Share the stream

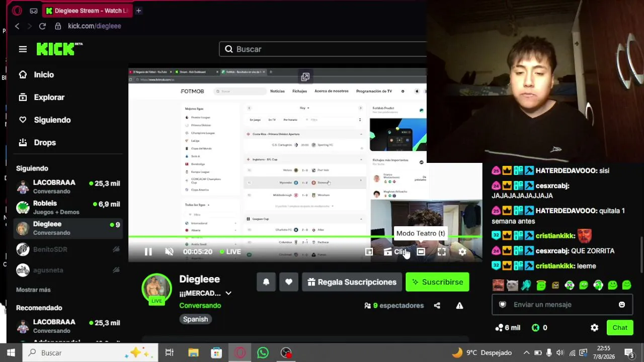[x=437, y=305]
